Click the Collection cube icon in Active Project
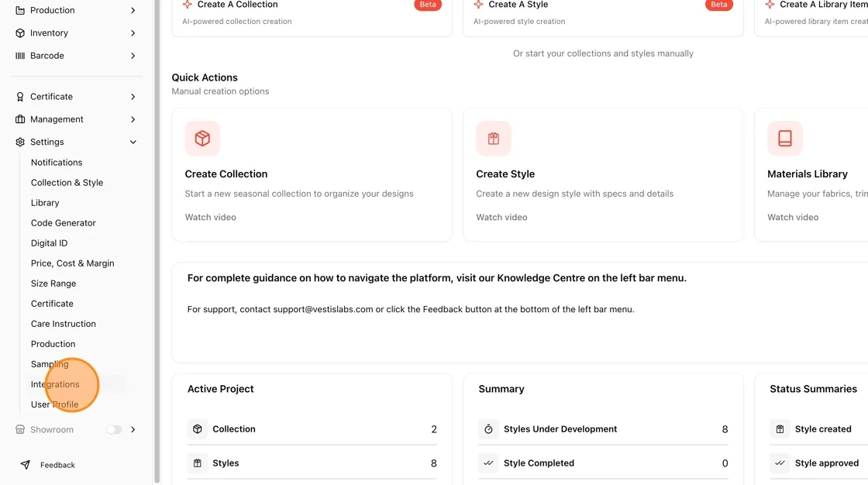 click(197, 428)
